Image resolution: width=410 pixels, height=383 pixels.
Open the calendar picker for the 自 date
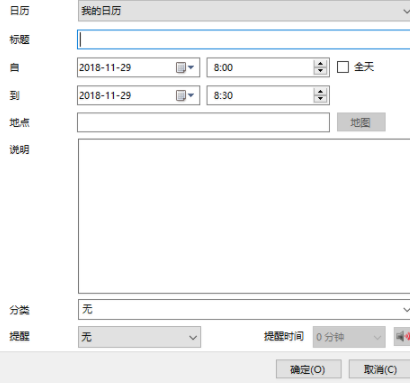pyautogui.click(x=185, y=67)
